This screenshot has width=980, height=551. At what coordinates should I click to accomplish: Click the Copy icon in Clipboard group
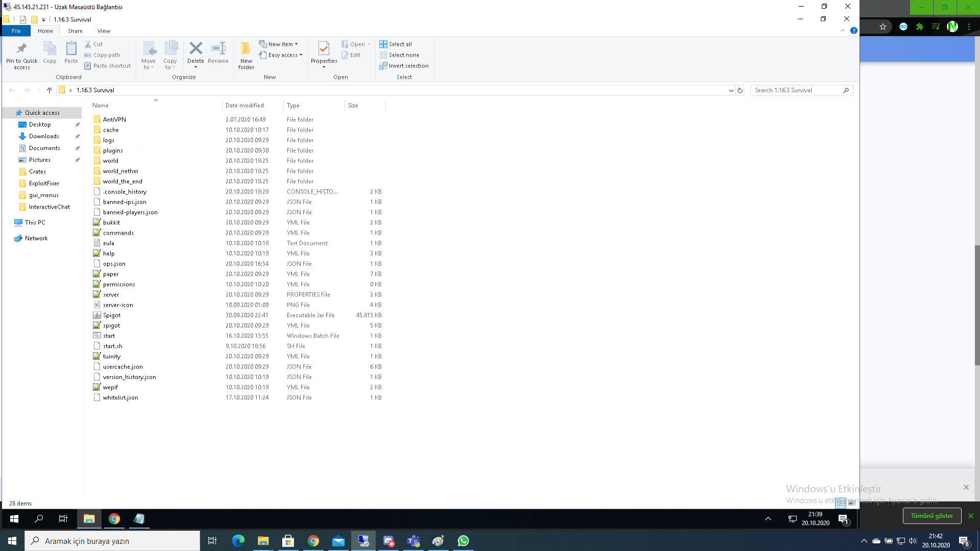(50, 48)
